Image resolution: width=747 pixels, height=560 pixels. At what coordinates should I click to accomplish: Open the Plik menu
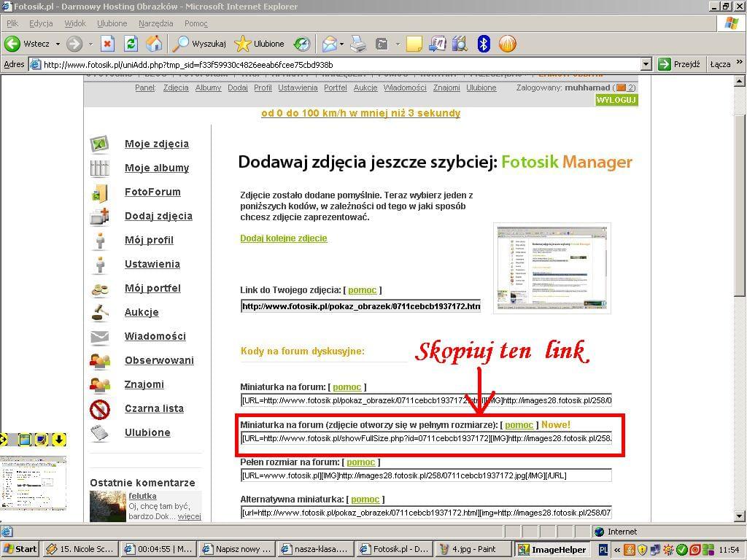12,23
